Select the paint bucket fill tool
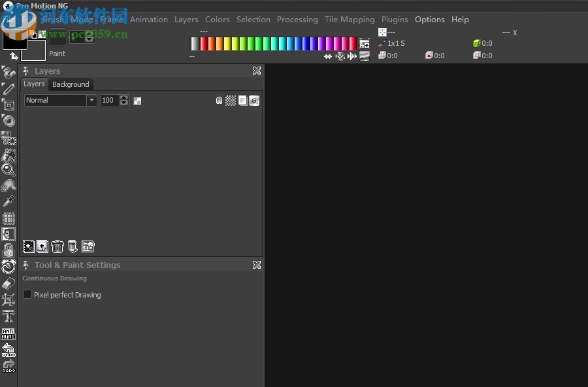 [x=8, y=156]
